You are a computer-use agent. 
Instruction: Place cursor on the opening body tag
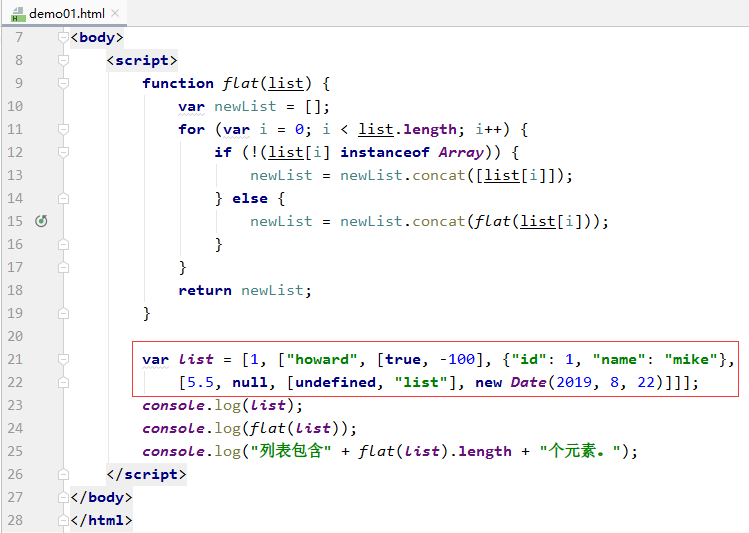[96, 37]
